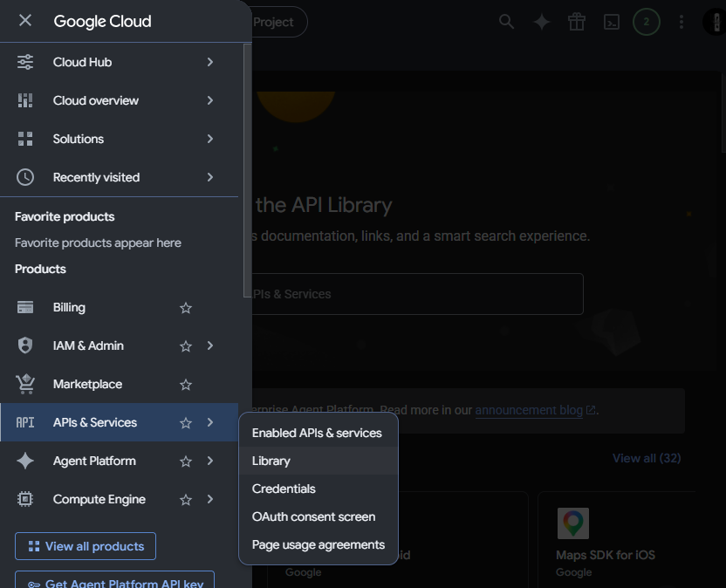The height and width of the screenshot is (588, 726).
Task: Click the Cloud overview dashboard icon
Action: click(25, 100)
